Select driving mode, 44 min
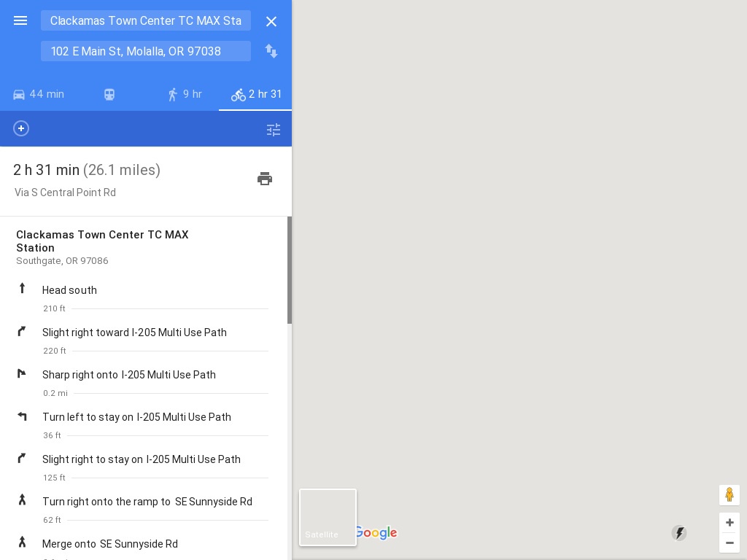Screen dimensions: 747x560 tap(39, 94)
